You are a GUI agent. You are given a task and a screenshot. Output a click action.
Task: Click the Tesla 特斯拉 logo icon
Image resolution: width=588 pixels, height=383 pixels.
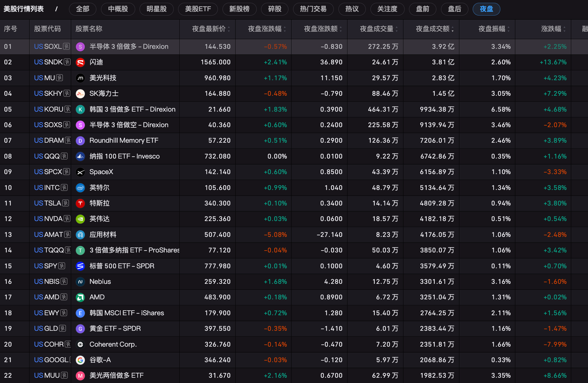click(x=80, y=204)
